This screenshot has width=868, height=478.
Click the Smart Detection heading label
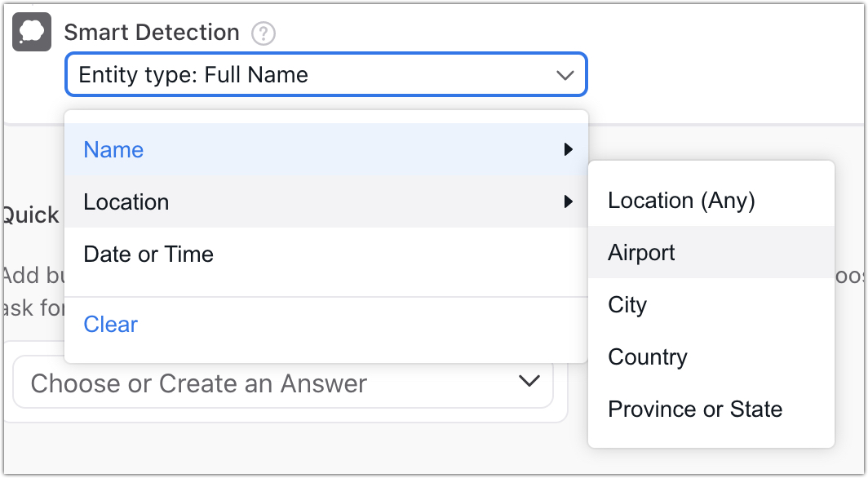152,33
